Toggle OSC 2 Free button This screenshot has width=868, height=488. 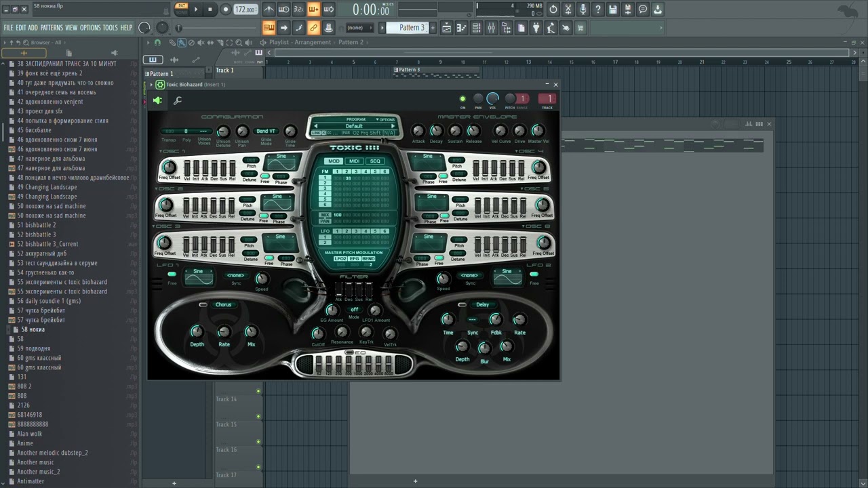tap(264, 216)
